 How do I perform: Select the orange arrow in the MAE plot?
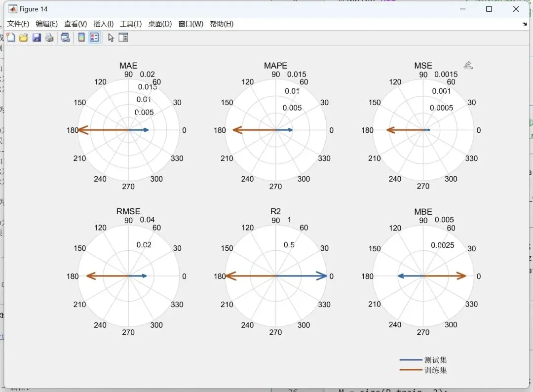pyautogui.click(x=103, y=130)
